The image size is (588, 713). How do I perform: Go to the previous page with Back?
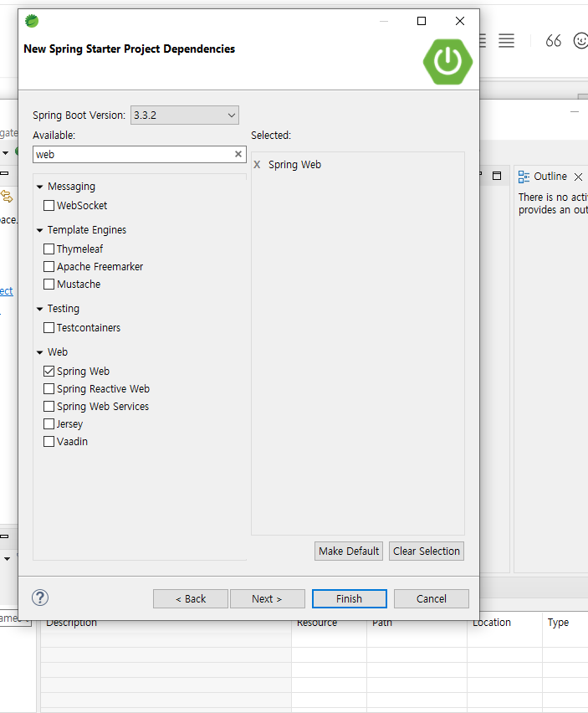pyautogui.click(x=191, y=599)
